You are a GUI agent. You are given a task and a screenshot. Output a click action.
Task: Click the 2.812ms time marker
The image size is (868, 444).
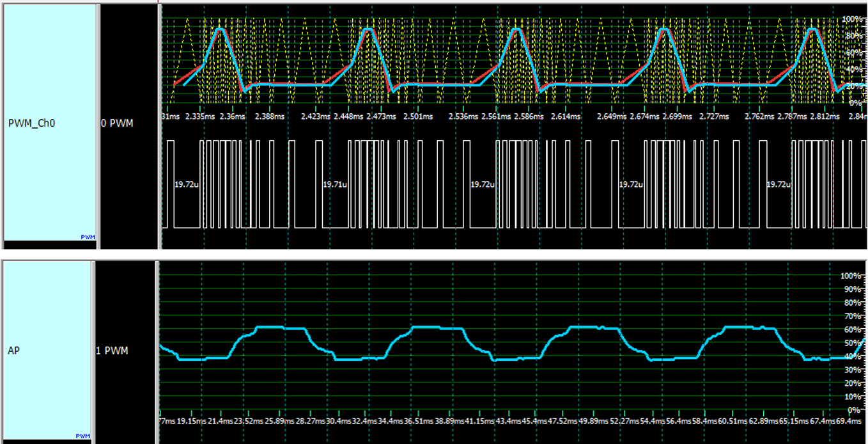coord(825,116)
